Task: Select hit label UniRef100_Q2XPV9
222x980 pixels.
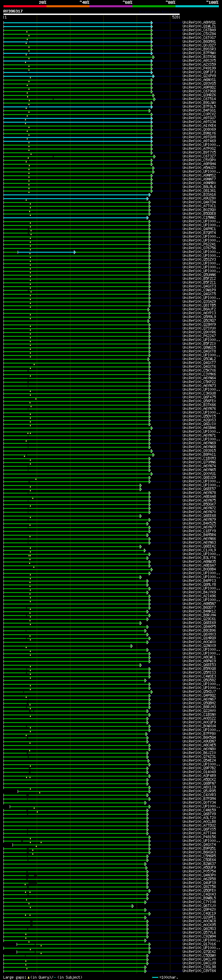Action: [x=199, y=76]
